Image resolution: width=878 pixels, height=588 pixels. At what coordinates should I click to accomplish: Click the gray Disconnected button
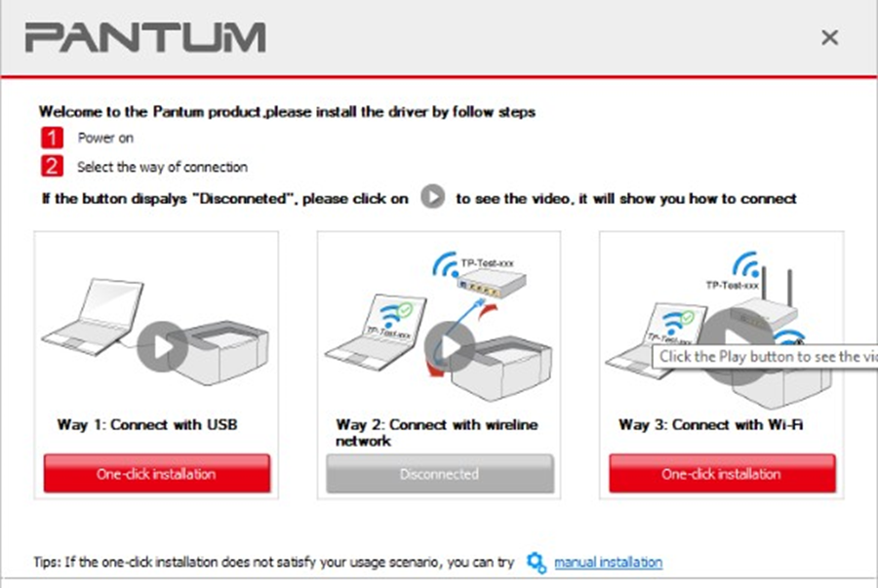(x=440, y=474)
